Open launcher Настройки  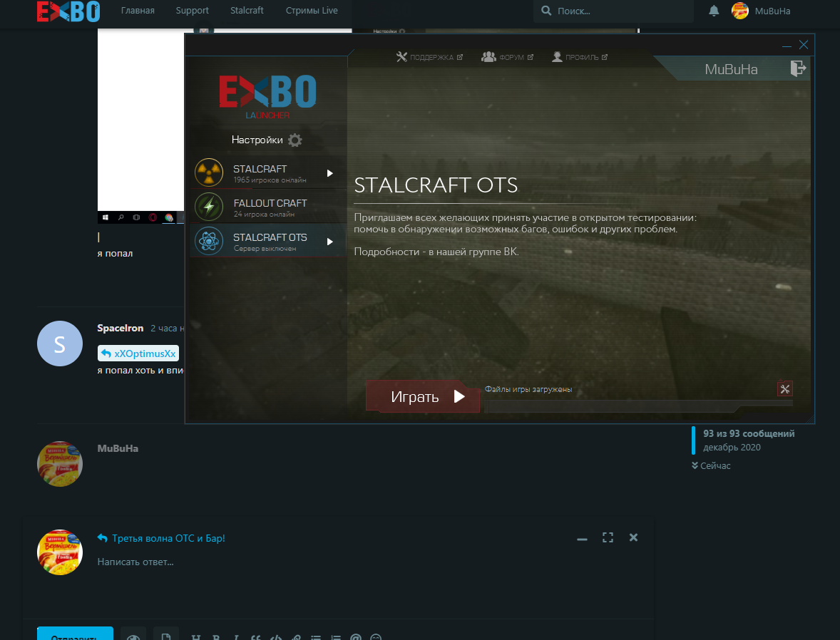267,140
